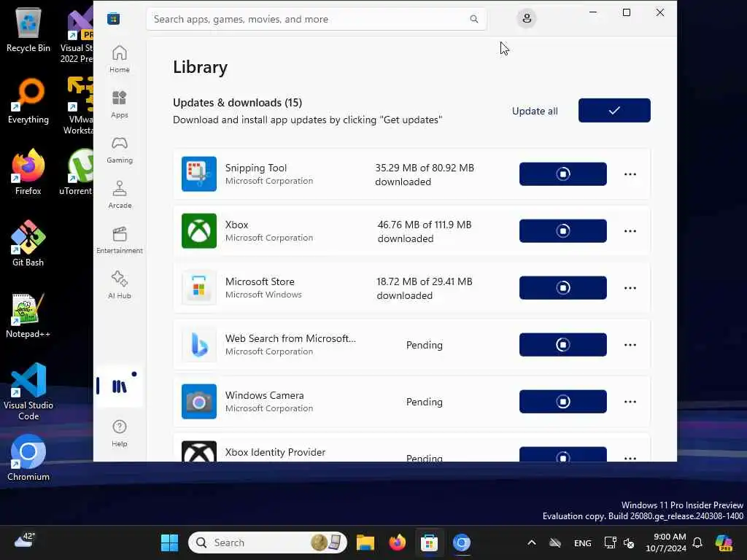Open more options for Web Search row
Screen dimensions: 747x560
point(630,345)
